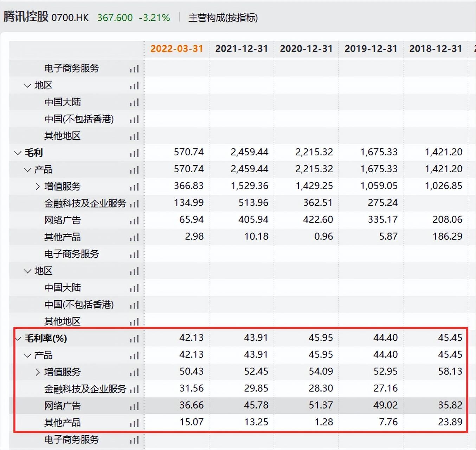Click the cell value 0.96
476x450 pixels.
click(323, 237)
